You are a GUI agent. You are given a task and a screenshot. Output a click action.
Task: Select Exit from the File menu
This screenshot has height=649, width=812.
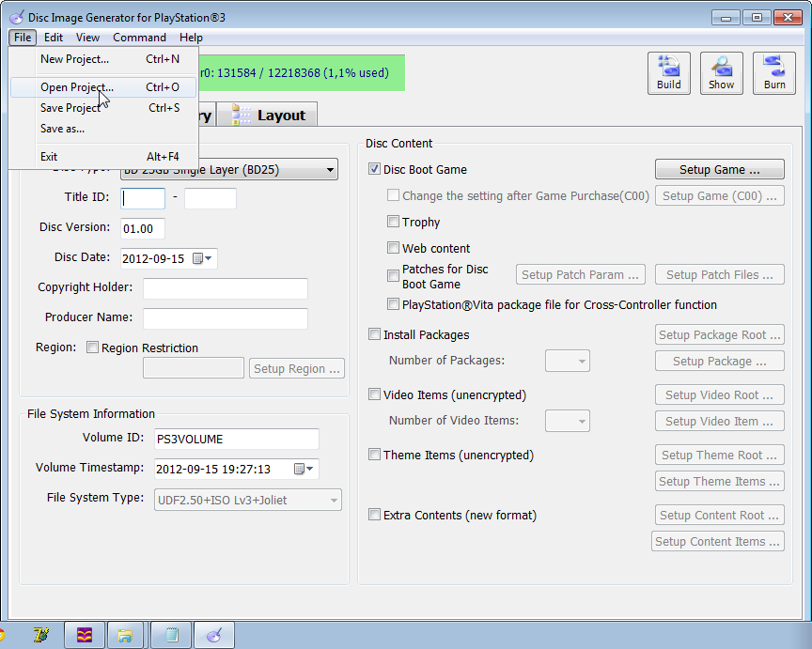pyautogui.click(x=103, y=156)
